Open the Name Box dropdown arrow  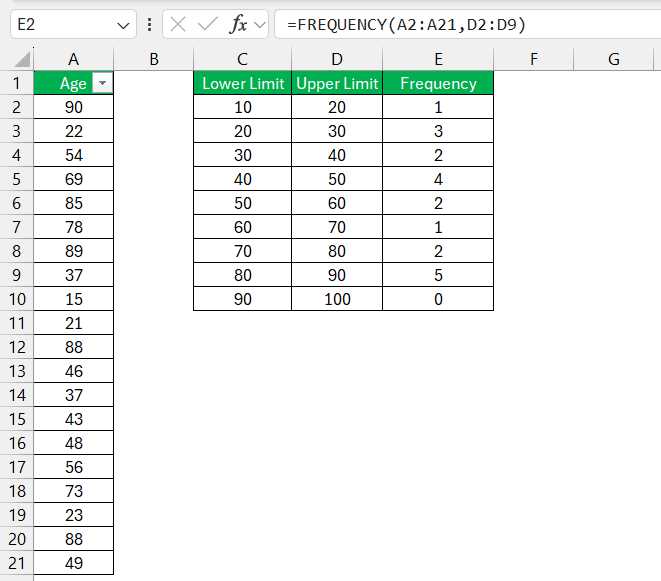click(x=123, y=26)
